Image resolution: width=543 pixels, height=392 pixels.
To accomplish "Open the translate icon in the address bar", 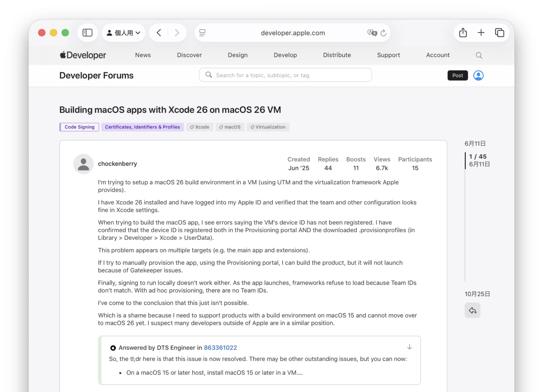I will click(x=372, y=33).
